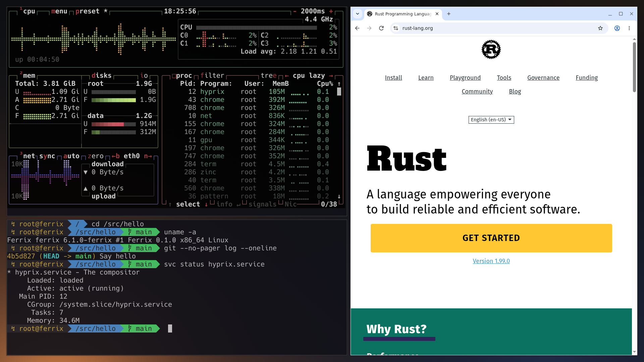Open the browser profile icon

(x=617, y=28)
